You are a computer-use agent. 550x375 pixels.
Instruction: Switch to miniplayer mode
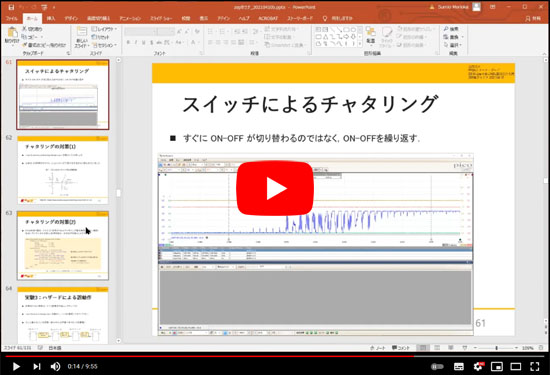pyautogui.click(x=497, y=366)
